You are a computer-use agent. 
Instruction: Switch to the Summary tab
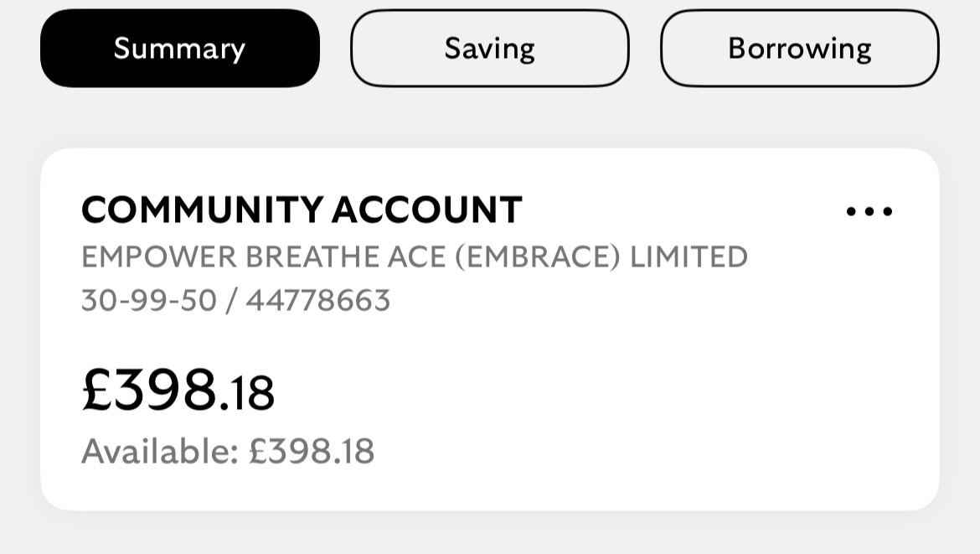click(x=180, y=49)
